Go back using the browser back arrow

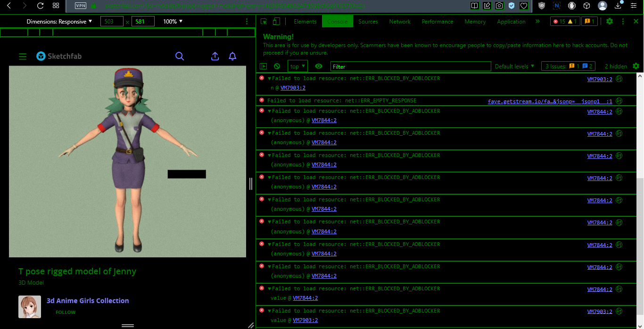pos(9,6)
